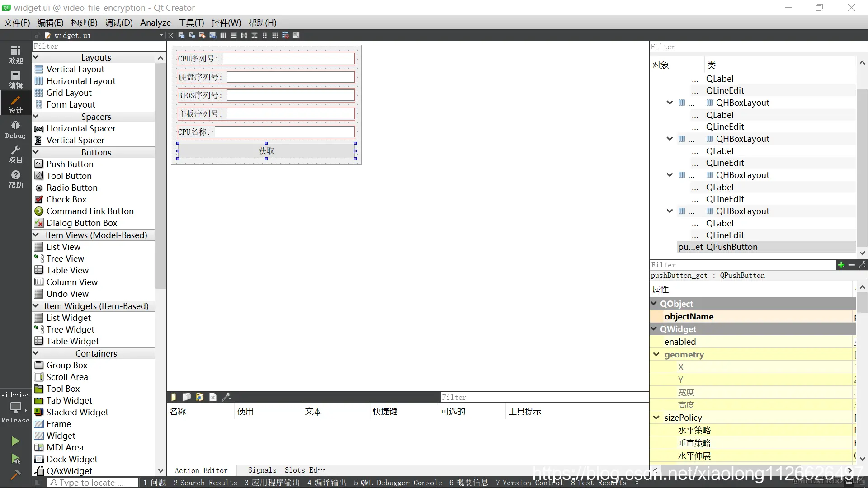Apply Lay Out Horizontally toolbar icon
This screenshot has width=868, height=488.
point(223,35)
